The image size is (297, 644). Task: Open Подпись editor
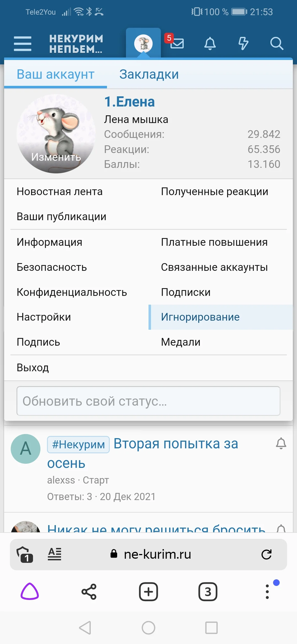coord(76,342)
